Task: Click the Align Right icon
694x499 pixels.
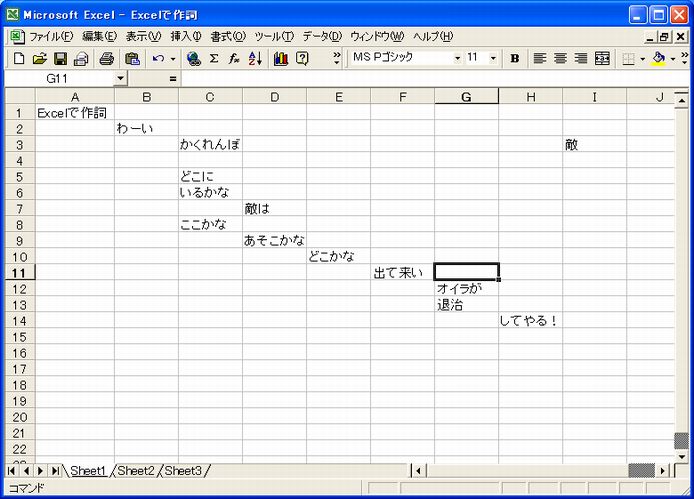Action: coord(581,58)
